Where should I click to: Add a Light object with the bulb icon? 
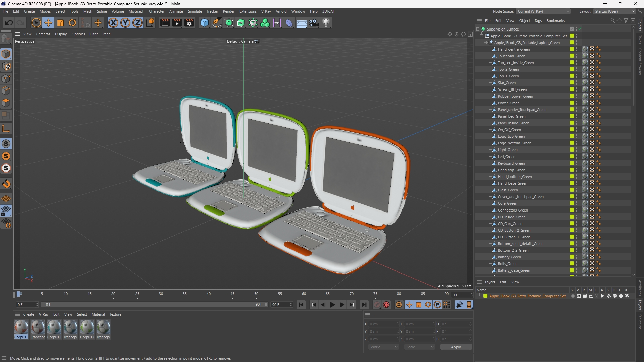(326, 23)
